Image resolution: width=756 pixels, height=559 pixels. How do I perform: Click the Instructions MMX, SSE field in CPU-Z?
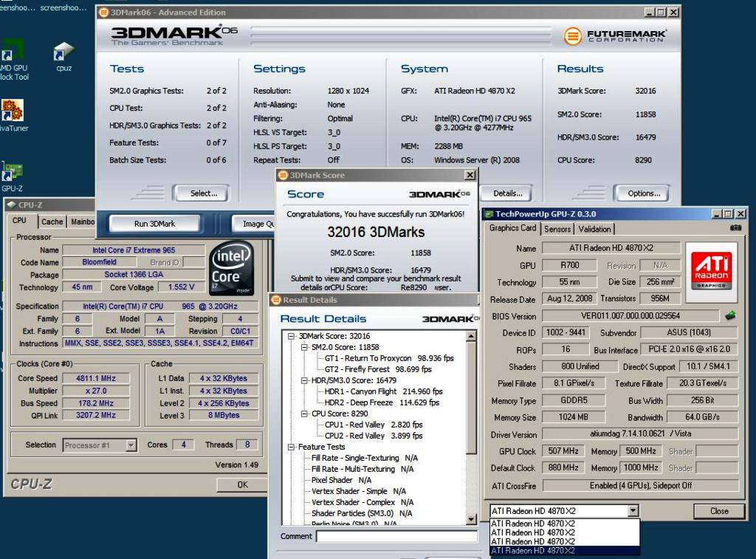pyautogui.click(x=159, y=343)
